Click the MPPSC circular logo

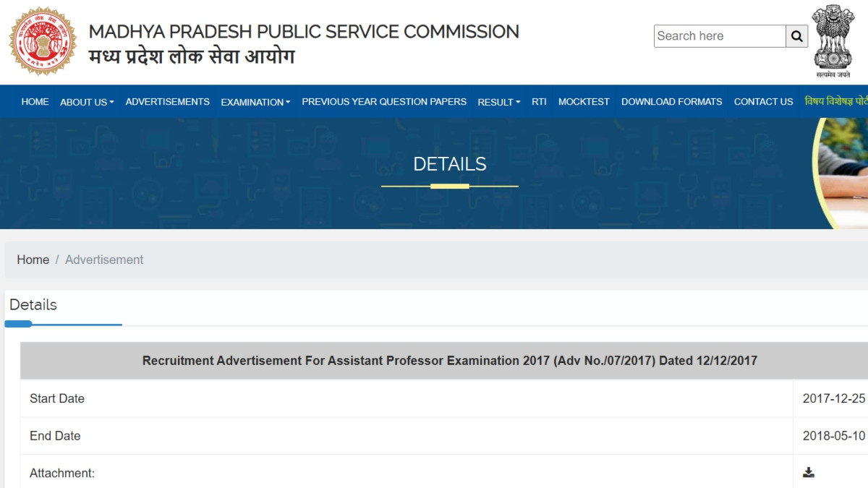tap(43, 42)
